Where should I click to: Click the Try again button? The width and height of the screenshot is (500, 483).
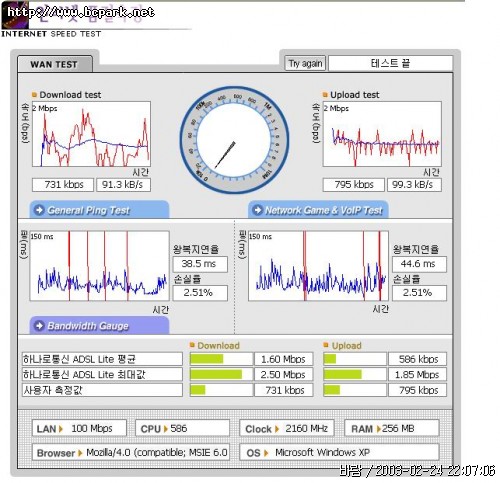click(x=305, y=63)
